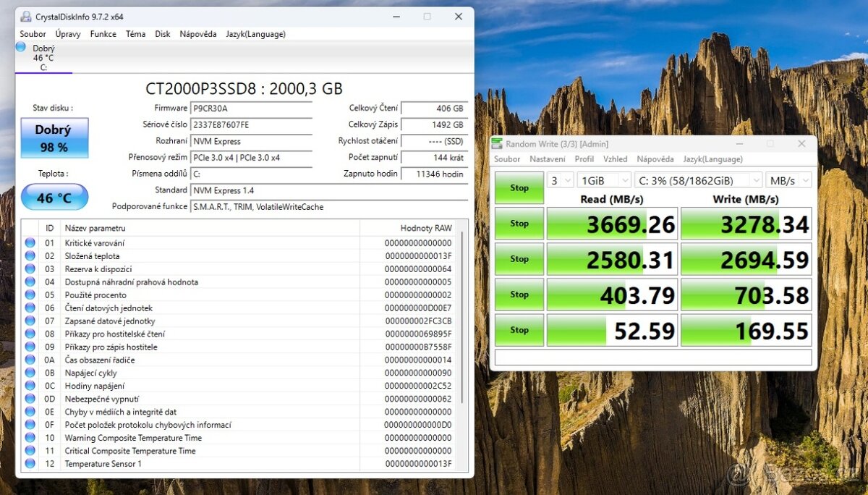The height and width of the screenshot is (495, 868).
Task: Click the Dobrý 98% health status
Action: pos(54,137)
